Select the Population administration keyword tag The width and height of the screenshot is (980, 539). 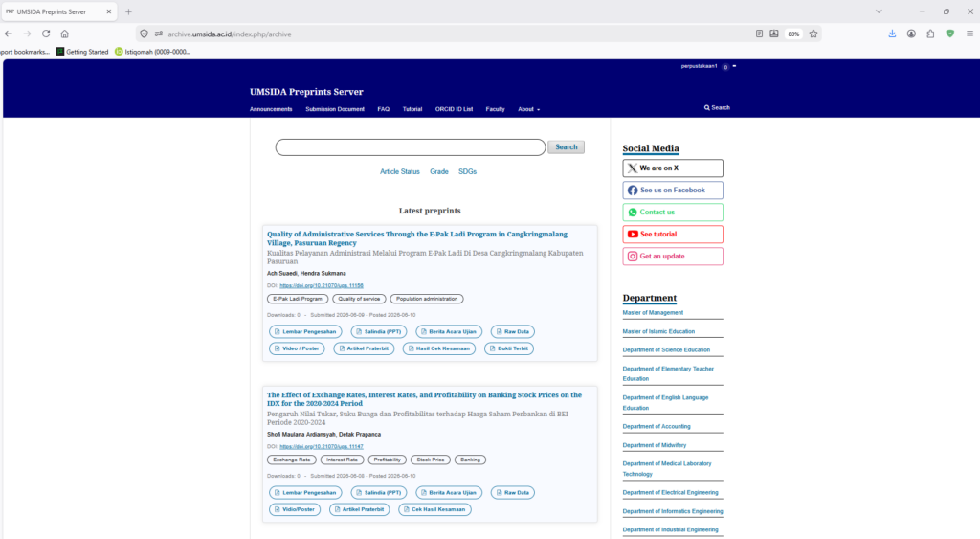point(427,299)
